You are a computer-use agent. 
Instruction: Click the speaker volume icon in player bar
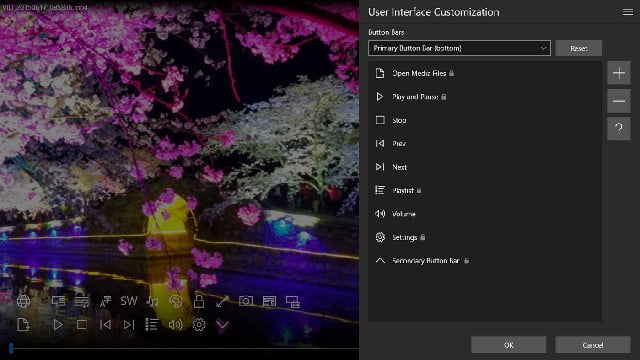[176, 325]
